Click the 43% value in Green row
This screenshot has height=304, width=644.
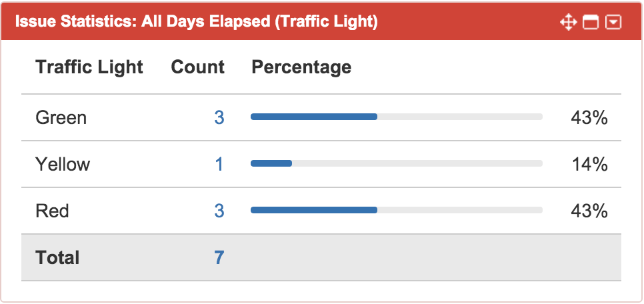tap(589, 118)
